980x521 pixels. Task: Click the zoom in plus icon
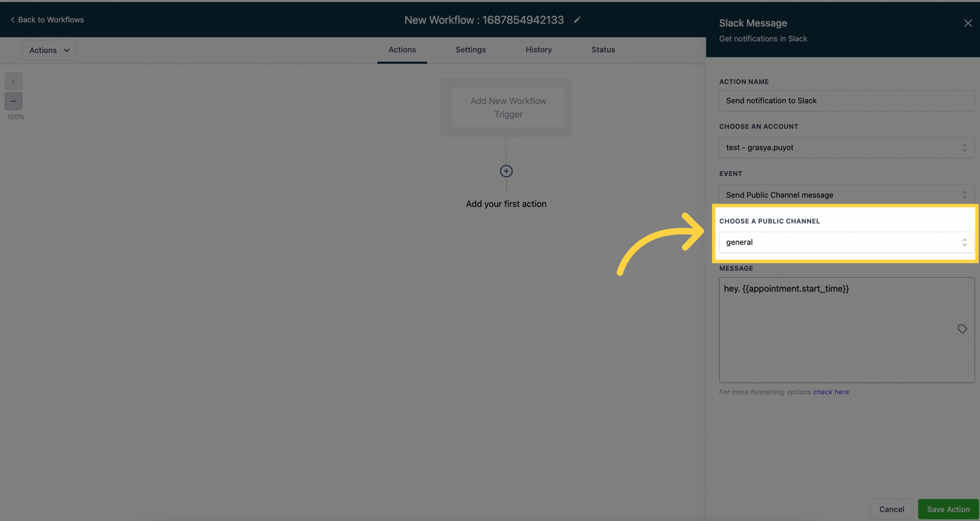point(14,80)
